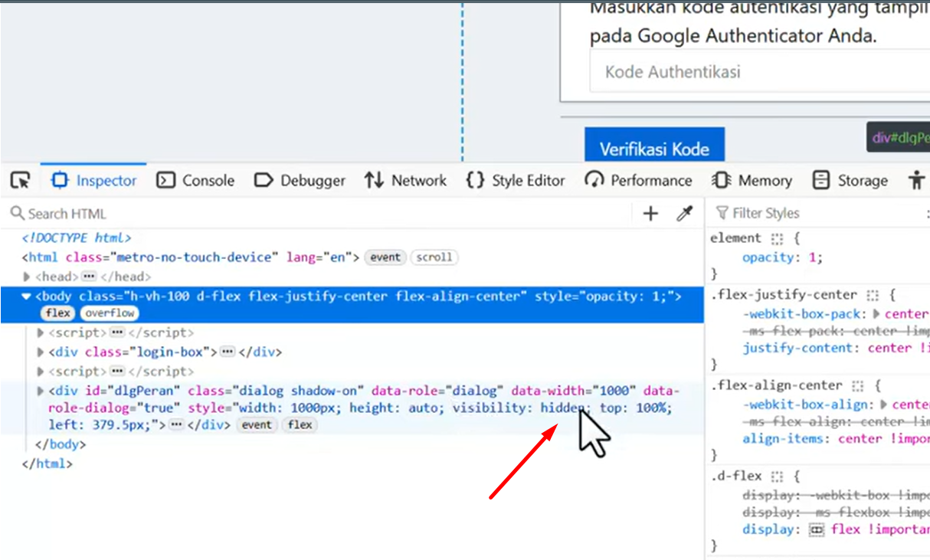
Task: Grab a color with the eyedropper tool
Action: point(684,214)
